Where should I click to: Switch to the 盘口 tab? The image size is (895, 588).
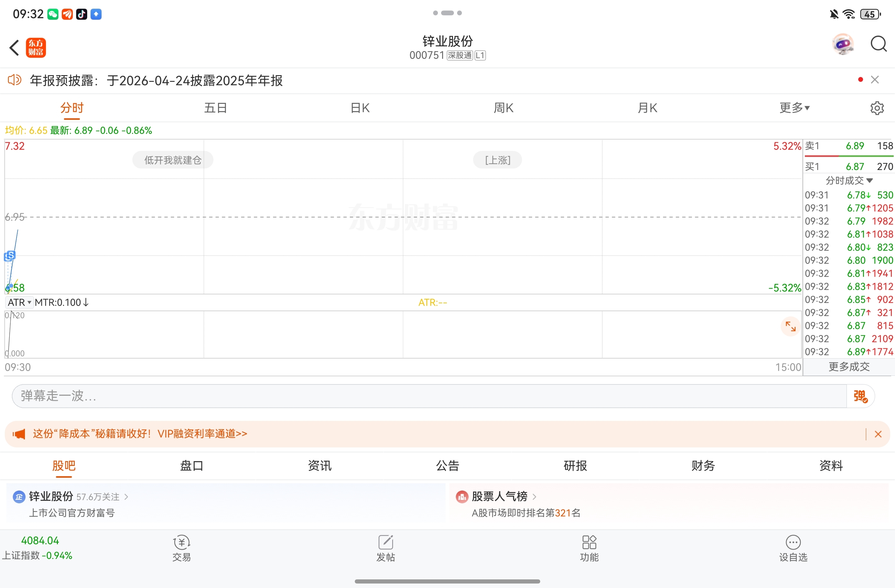(191, 465)
